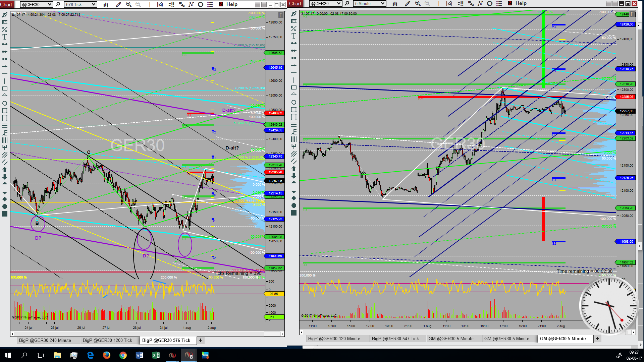Viewport: 644px width, 362px height.
Task: Reload chart data in left chart
Action: pos(201,4)
